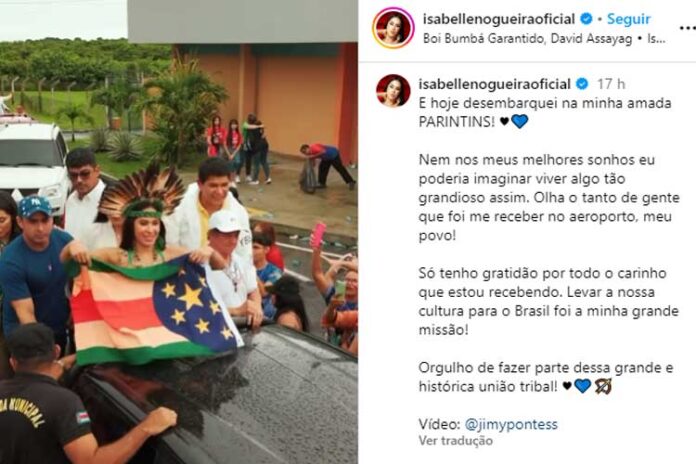Screen dimensions: 696x464
Task: Click the verified badge in the caption line
Action: tap(581, 83)
